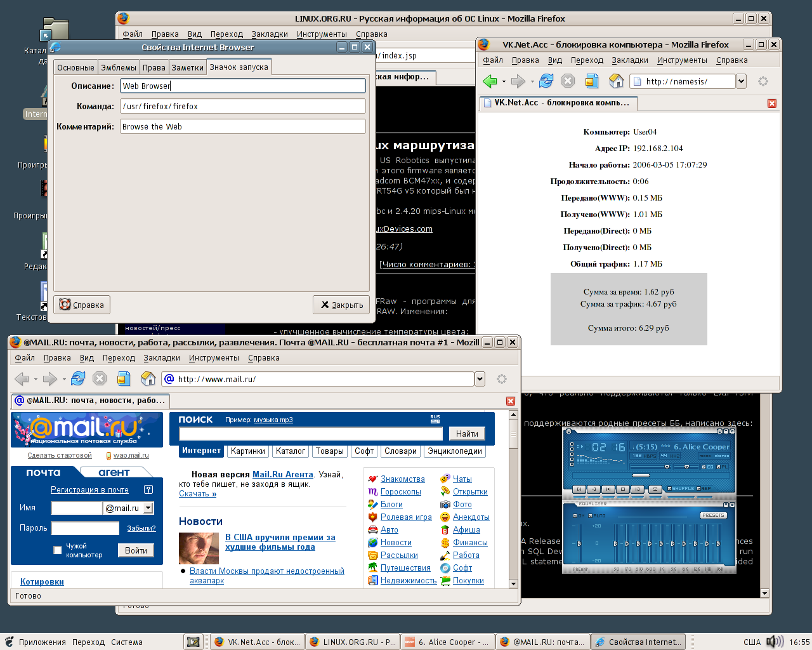Click Home icon in VK.Net.Acc Firefox window
Screen dimensions: 812x650
coord(616,81)
